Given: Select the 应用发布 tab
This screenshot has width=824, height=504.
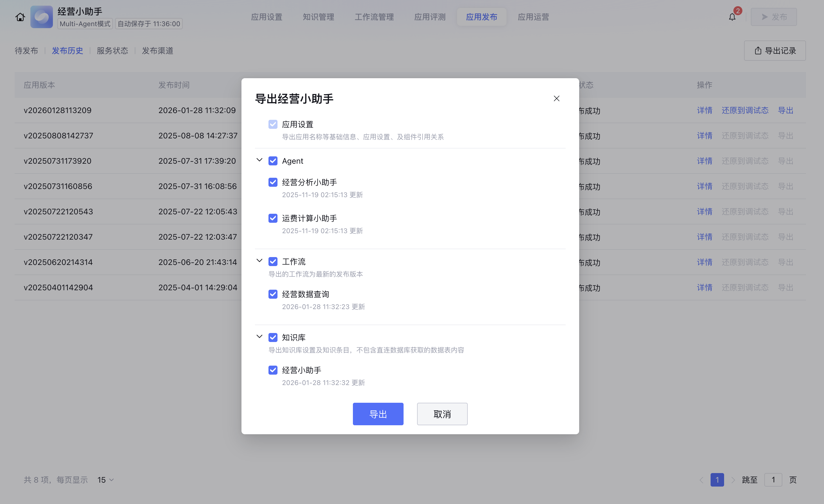Looking at the screenshot, I should [x=482, y=17].
